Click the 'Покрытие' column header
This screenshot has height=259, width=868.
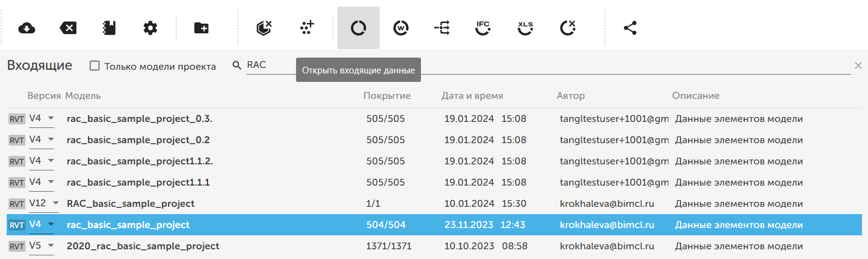click(x=387, y=96)
